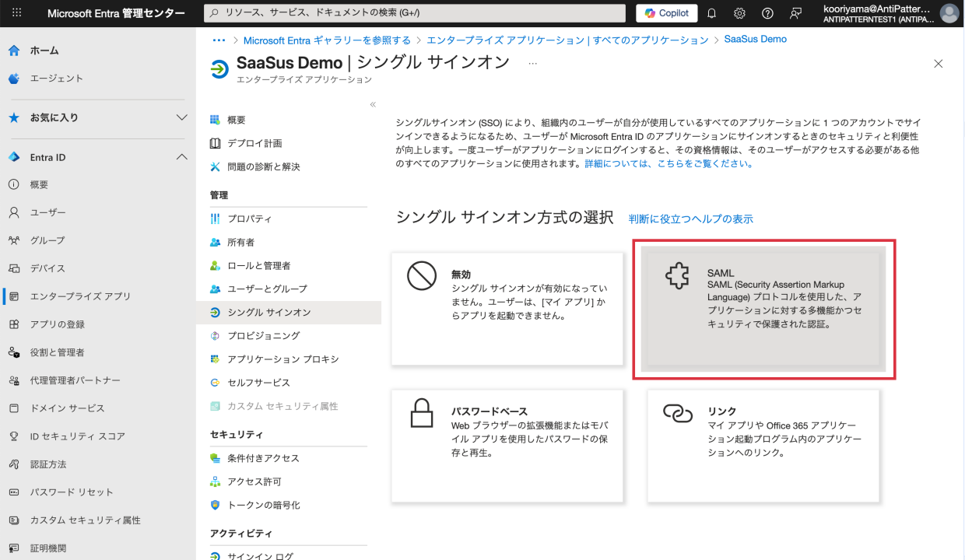Screen dimensions: 965x560
Task: Click the Copilot button
Action: point(667,13)
